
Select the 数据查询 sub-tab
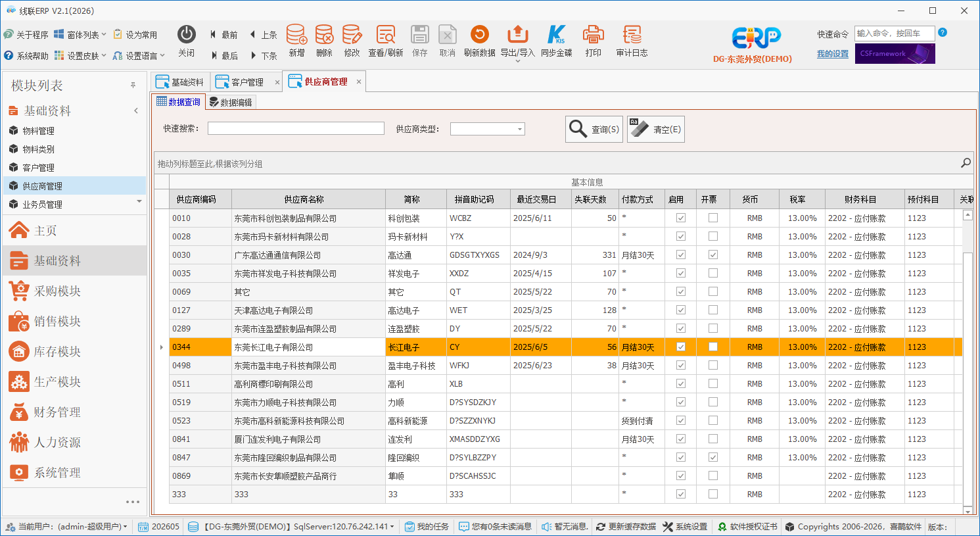[x=179, y=102]
